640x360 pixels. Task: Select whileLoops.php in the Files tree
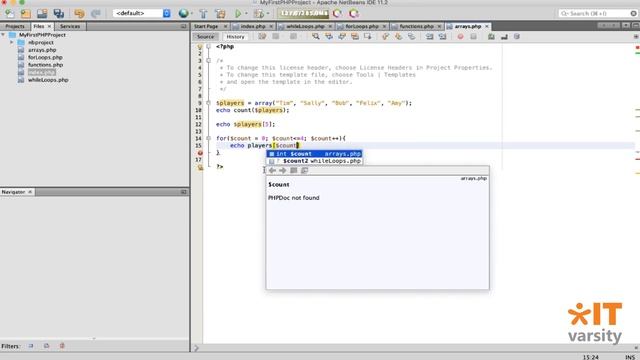pos(48,80)
